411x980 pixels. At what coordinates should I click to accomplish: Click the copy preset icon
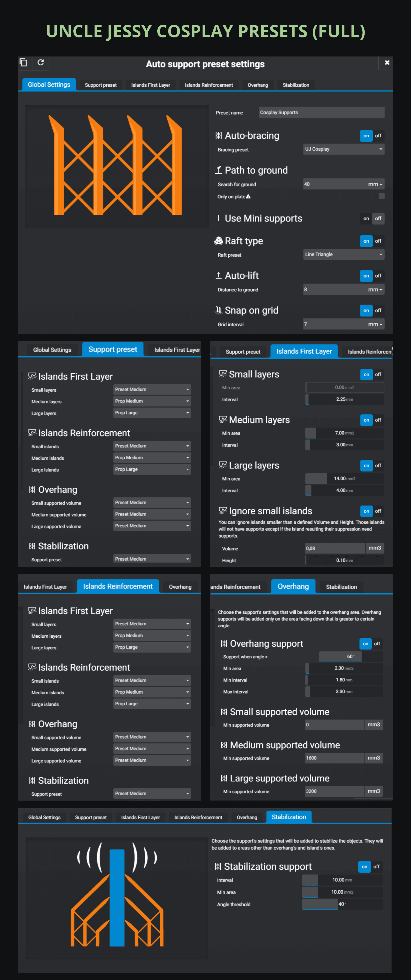(x=24, y=62)
